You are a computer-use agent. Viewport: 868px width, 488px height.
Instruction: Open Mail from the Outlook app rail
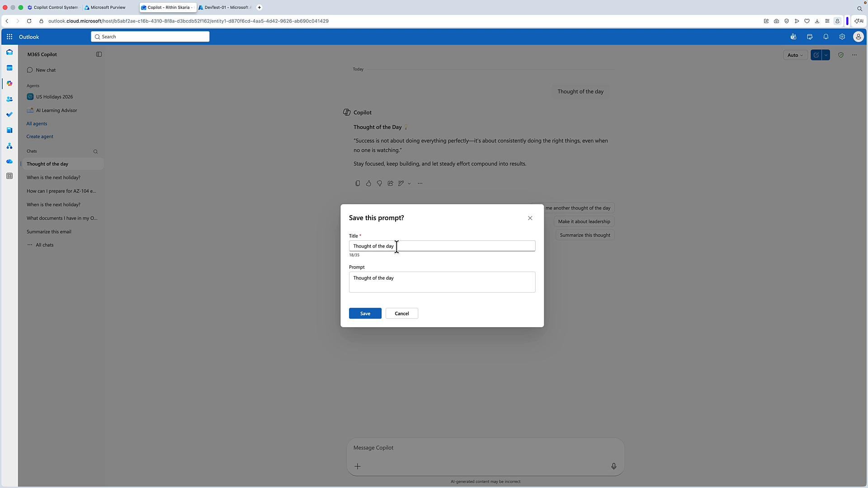click(x=9, y=52)
